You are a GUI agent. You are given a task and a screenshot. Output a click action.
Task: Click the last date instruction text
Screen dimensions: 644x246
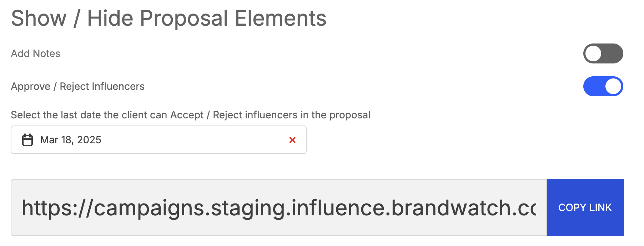[x=191, y=115]
